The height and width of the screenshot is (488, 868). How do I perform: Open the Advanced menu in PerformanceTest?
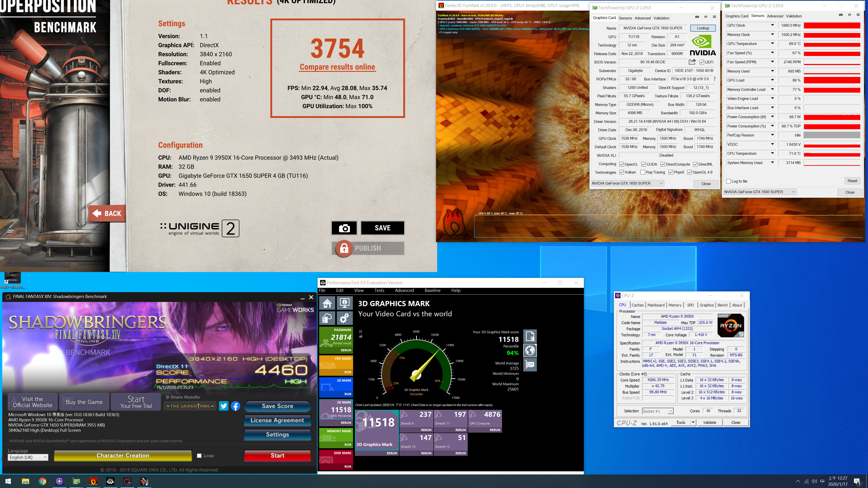click(x=404, y=290)
